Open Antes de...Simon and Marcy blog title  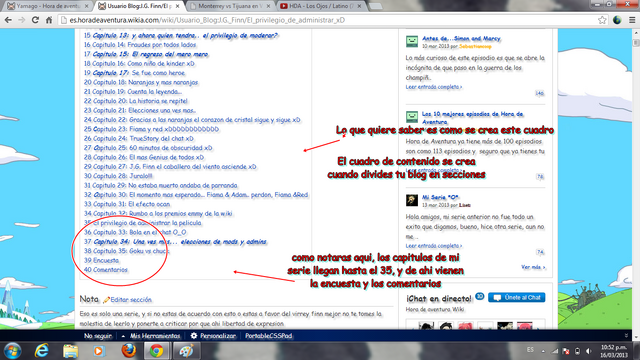click(x=461, y=38)
